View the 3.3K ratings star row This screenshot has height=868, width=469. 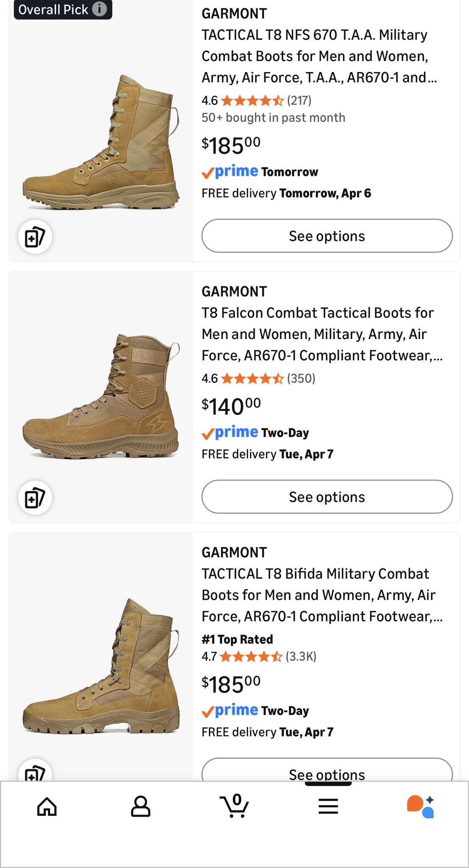pos(259,657)
